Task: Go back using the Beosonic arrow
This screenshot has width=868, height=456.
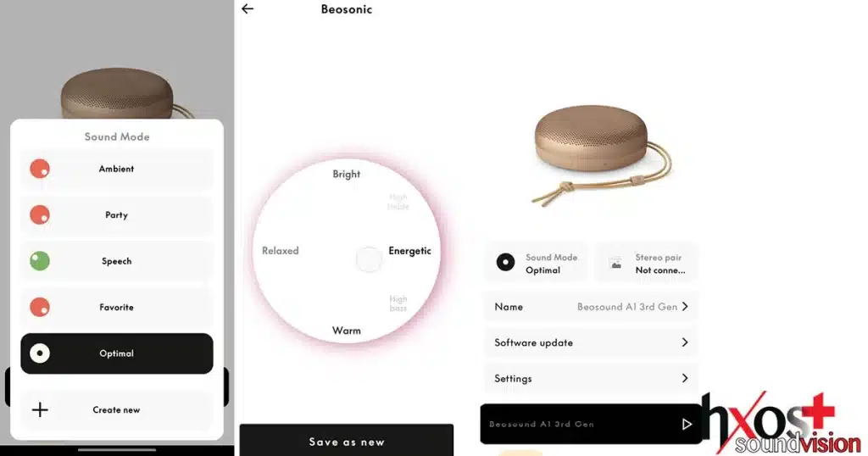Action: 248,8
